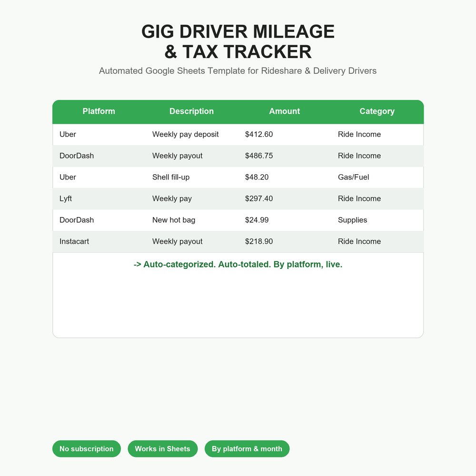Viewport: 476px width, 476px height.
Task: Click the Amount column header
Action: coord(285,111)
